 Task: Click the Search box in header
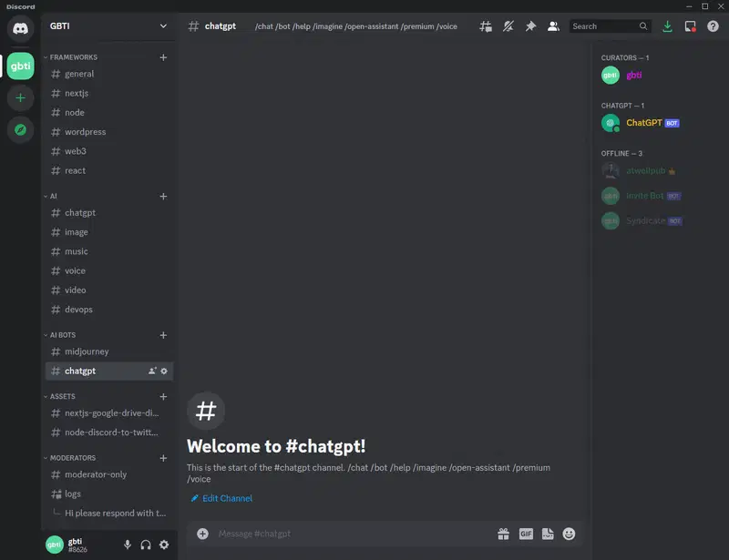tap(610, 26)
